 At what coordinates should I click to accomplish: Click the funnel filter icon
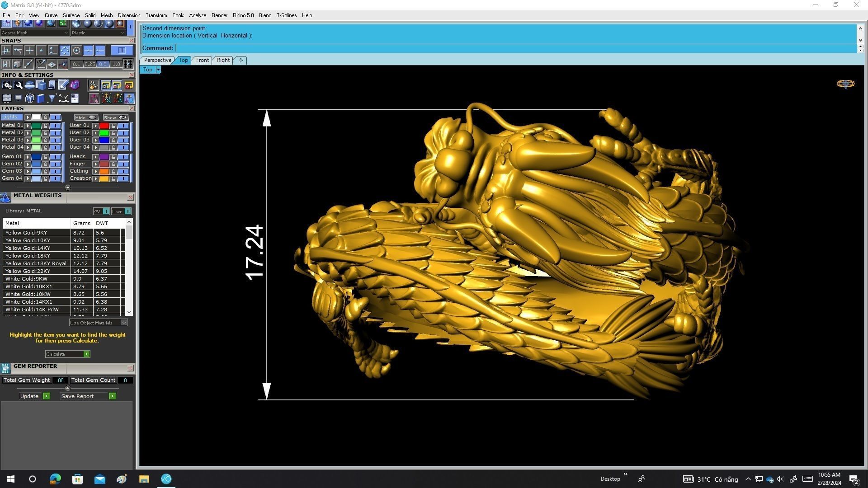(x=52, y=99)
